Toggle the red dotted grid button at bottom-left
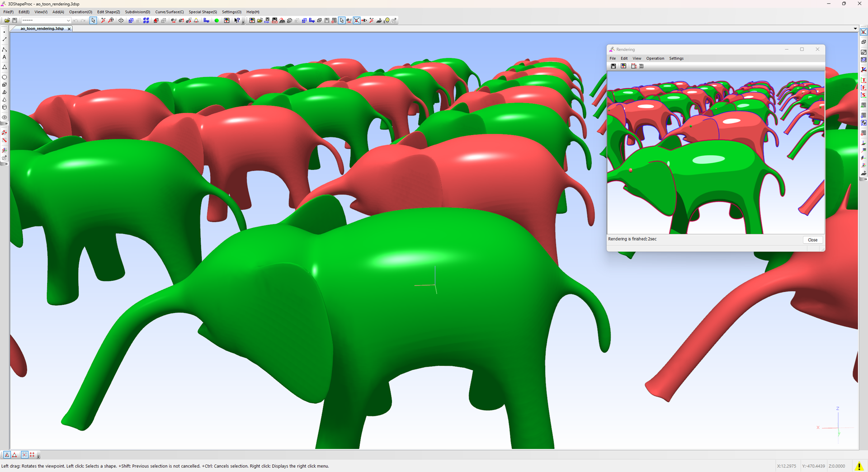The image size is (868, 472). coord(32,455)
